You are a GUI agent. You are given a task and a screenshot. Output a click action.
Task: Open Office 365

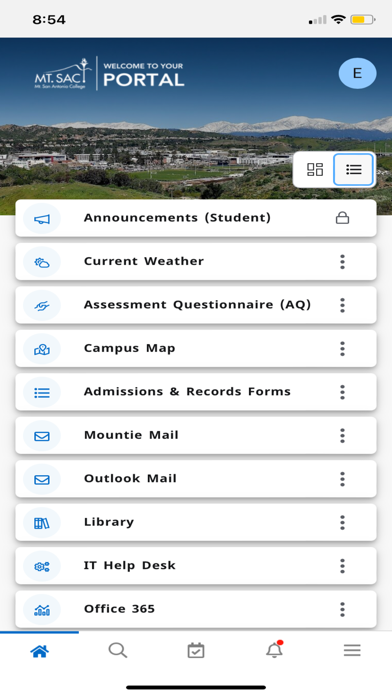(x=196, y=609)
